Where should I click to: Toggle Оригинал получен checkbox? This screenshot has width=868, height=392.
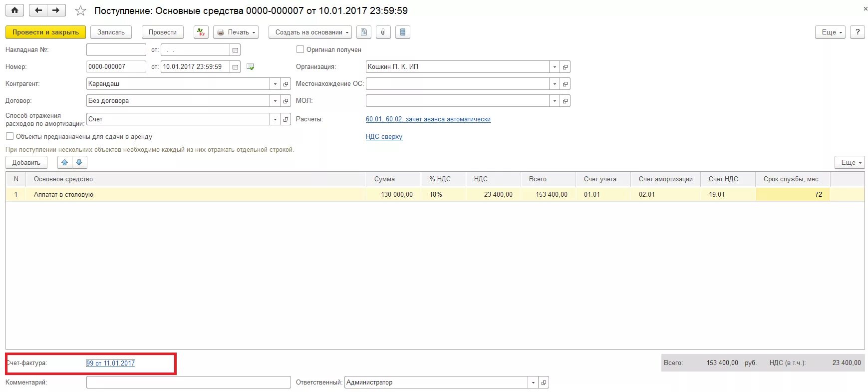(x=300, y=49)
